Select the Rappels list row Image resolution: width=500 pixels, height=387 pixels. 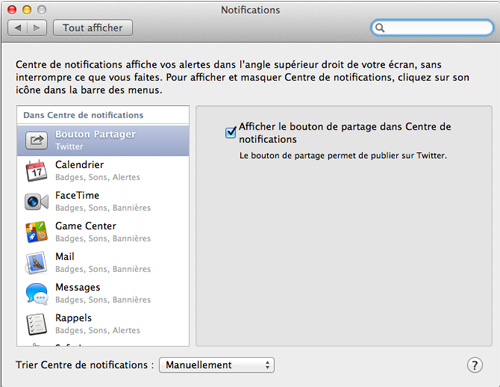[103, 324]
